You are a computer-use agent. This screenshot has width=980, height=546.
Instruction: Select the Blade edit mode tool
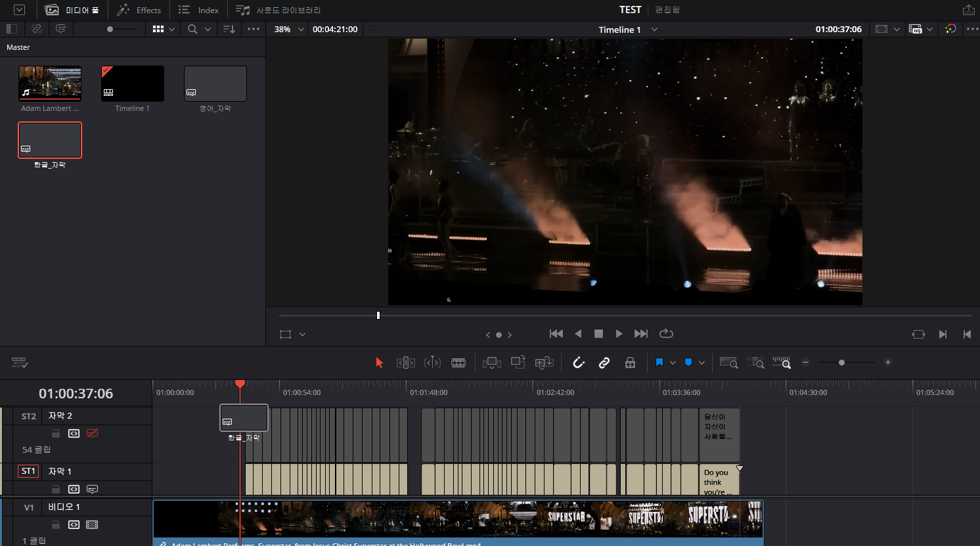coord(458,362)
